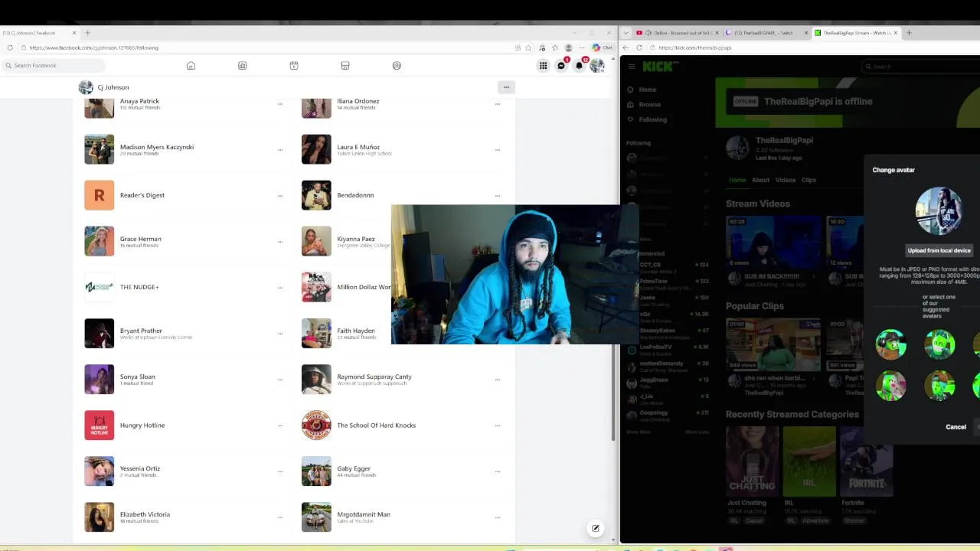Open options menu for The School Of Hard Knocks
980x551 pixels.
click(498, 425)
